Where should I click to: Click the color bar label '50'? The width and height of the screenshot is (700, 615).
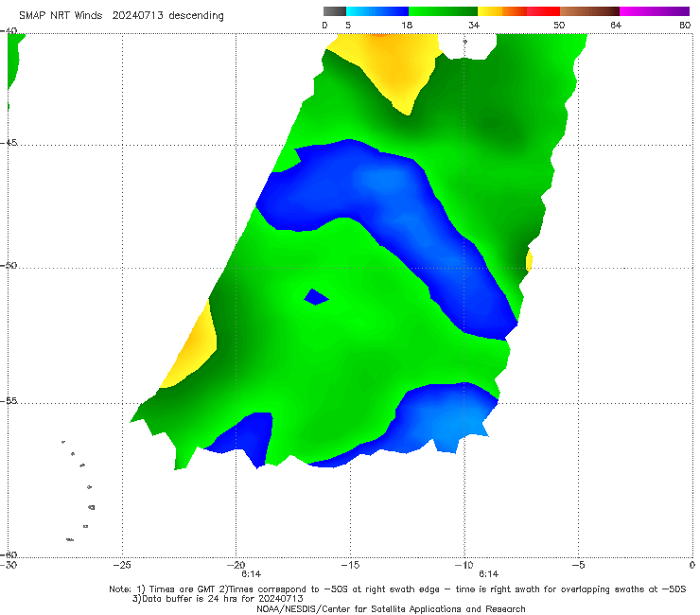[559, 25]
